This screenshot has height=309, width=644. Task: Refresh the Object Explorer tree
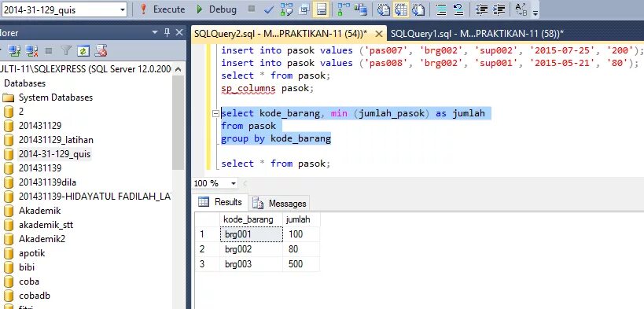[x=83, y=51]
